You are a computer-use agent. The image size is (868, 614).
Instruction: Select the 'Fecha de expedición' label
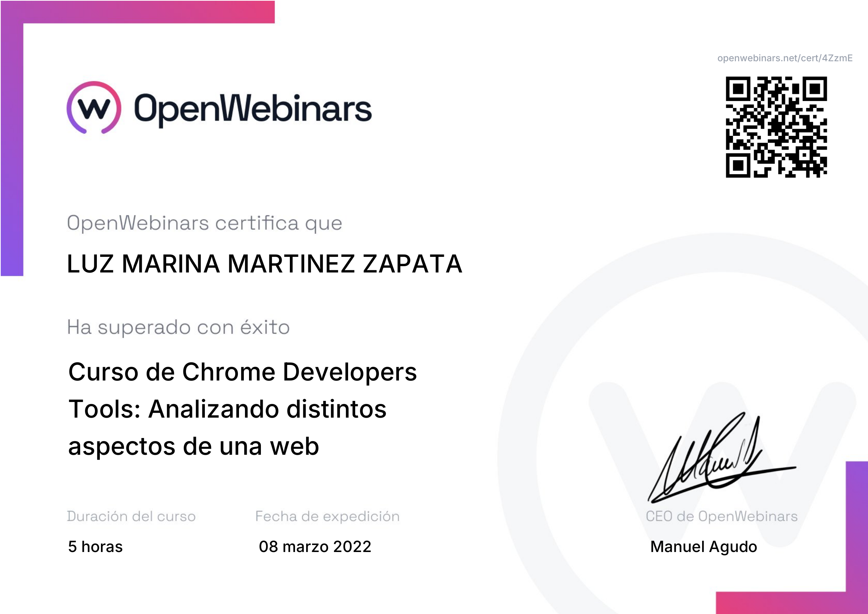(327, 516)
